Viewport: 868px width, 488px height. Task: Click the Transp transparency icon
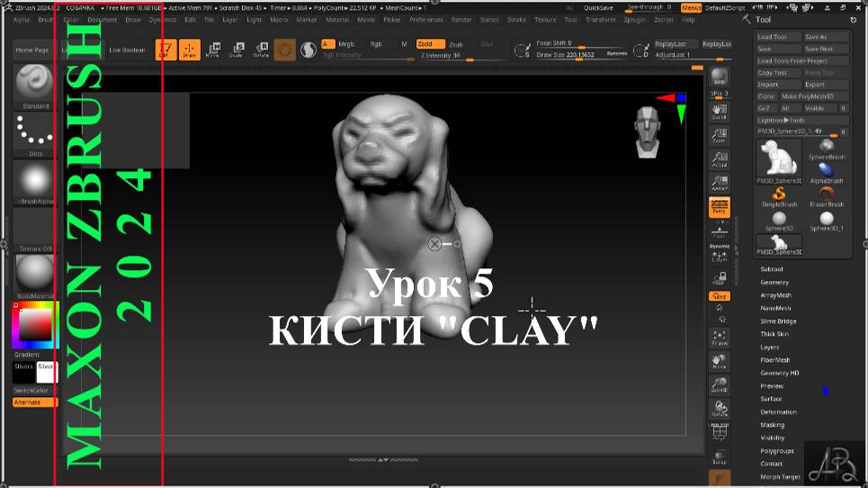(719, 457)
